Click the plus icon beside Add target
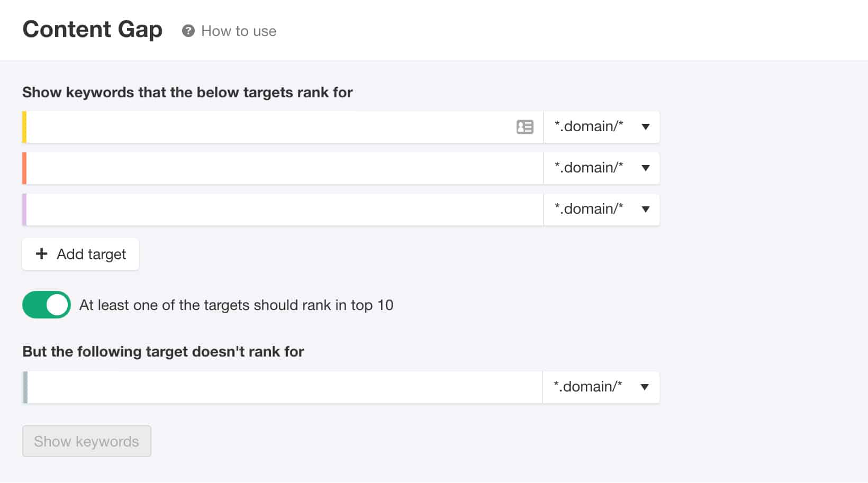The height and width of the screenshot is (483, 868). pyautogui.click(x=41, y=254)
